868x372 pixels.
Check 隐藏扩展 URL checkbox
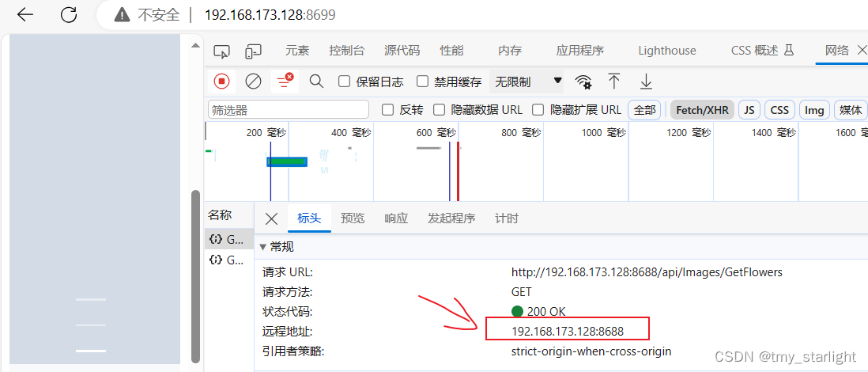(x=538, y=110)
